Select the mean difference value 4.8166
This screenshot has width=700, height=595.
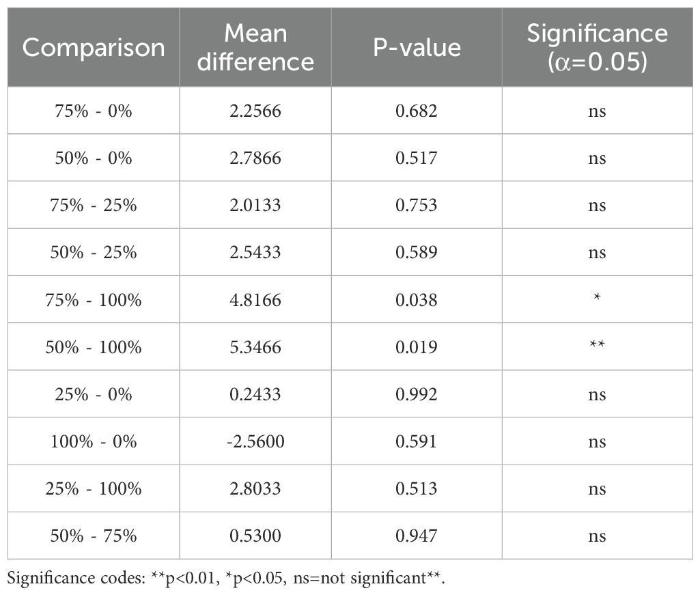point(255,300)
